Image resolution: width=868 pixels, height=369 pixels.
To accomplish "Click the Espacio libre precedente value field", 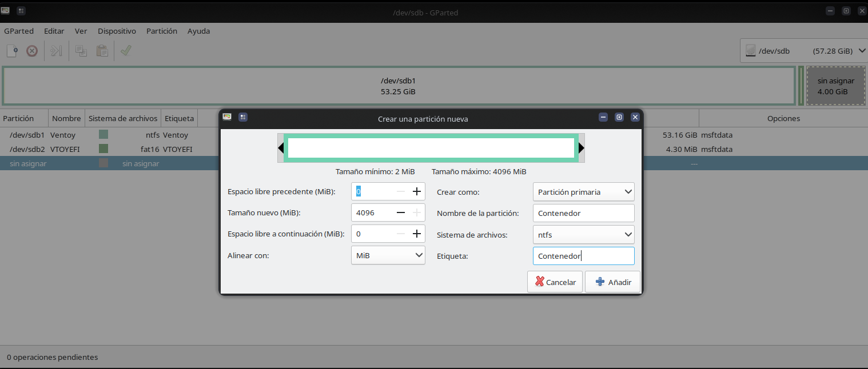I will pyautogui.click(x=372, y=191).
